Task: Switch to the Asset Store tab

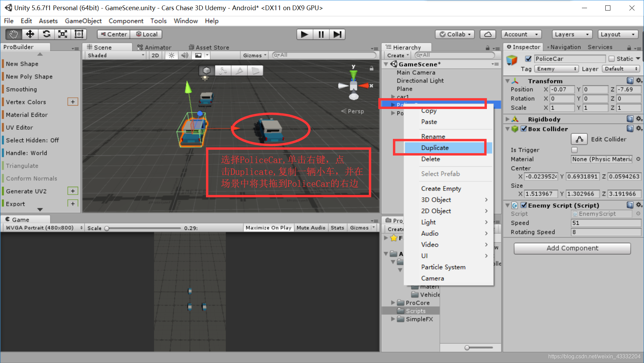Action: coord(209,48)
